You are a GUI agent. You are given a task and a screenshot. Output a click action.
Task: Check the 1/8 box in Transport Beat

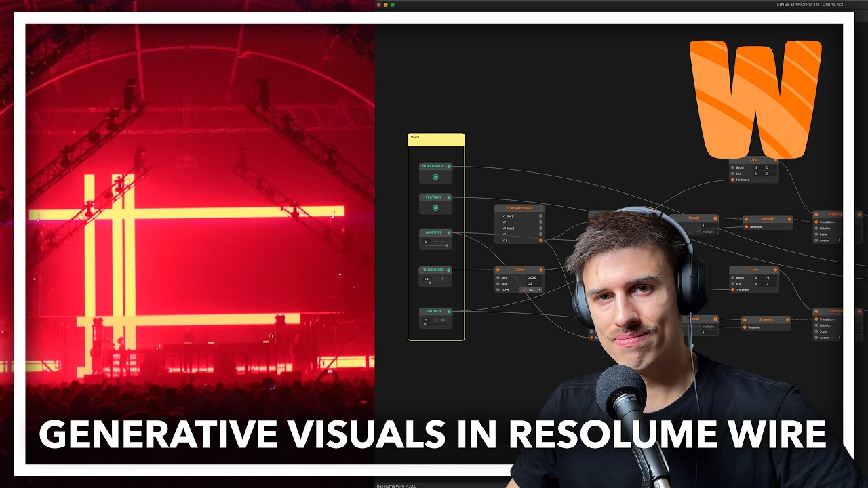coord(540,234)
